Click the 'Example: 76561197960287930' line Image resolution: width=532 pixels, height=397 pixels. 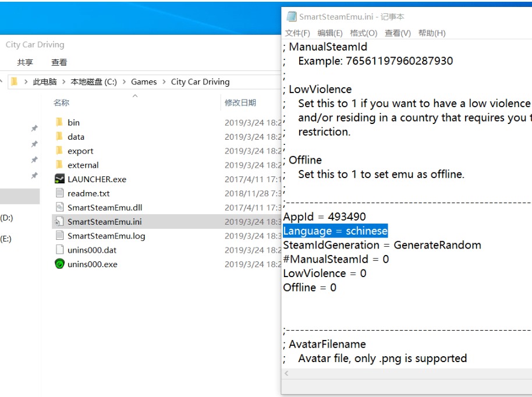[x=375, y=61]
